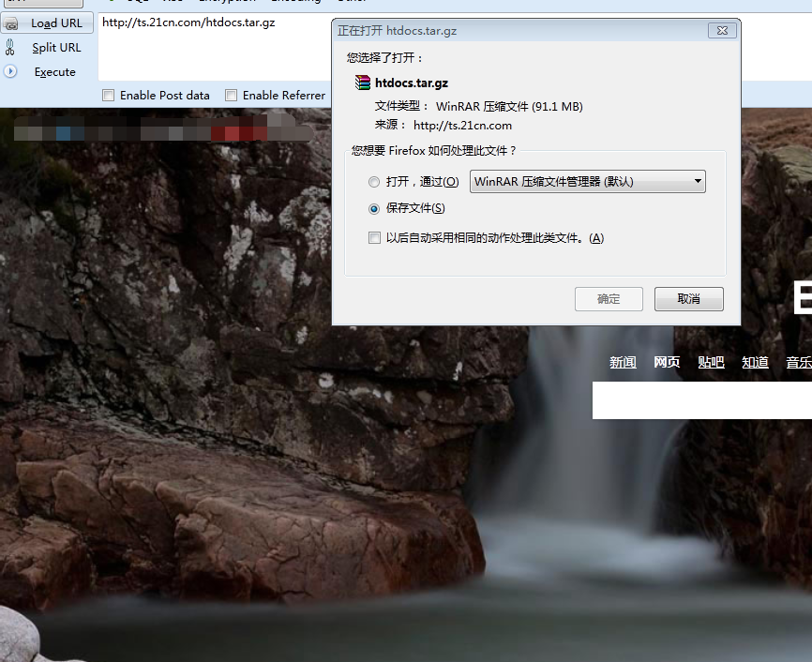
Task: Click the Load URL button in HackBar
Action: (47, 23)
